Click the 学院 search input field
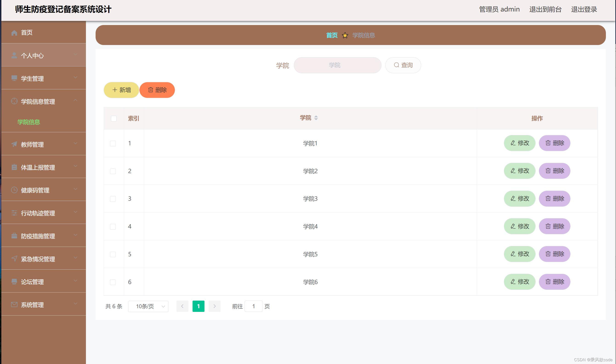Image resolution: width=616 pixels, height=364 pixels. tap(337, 65)
